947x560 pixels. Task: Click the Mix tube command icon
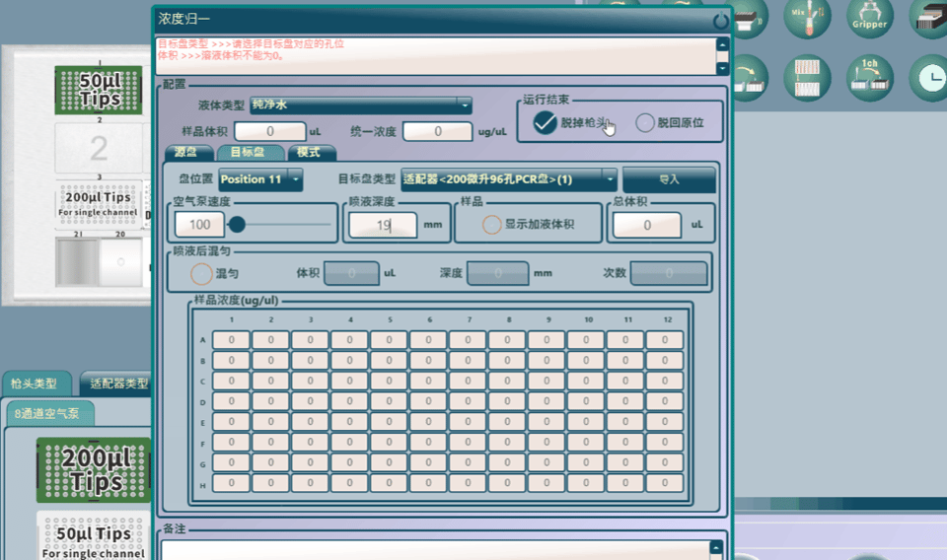coord(809,18)
